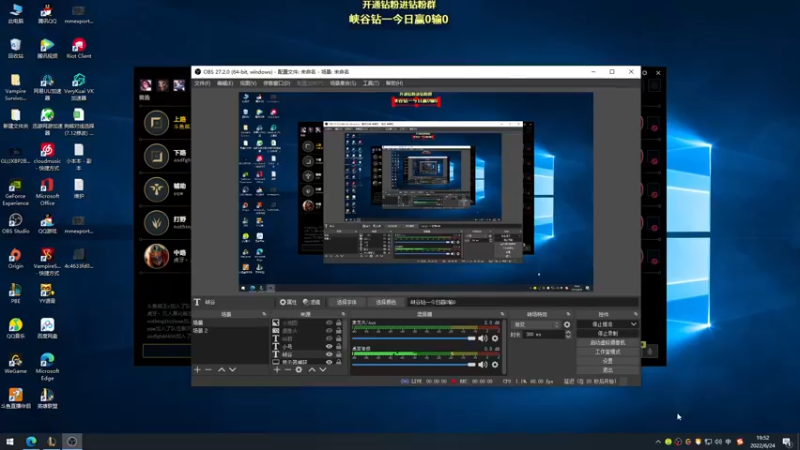Remove the selected scene with the minus icon
The image size is (800, 450).
[x=208, y=369]
